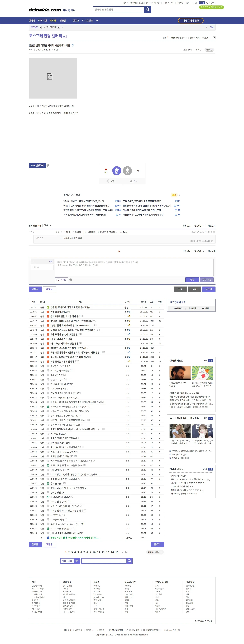
Task: Delete reply dated 17:43:16 with X icon
Action: coord(212,241)
